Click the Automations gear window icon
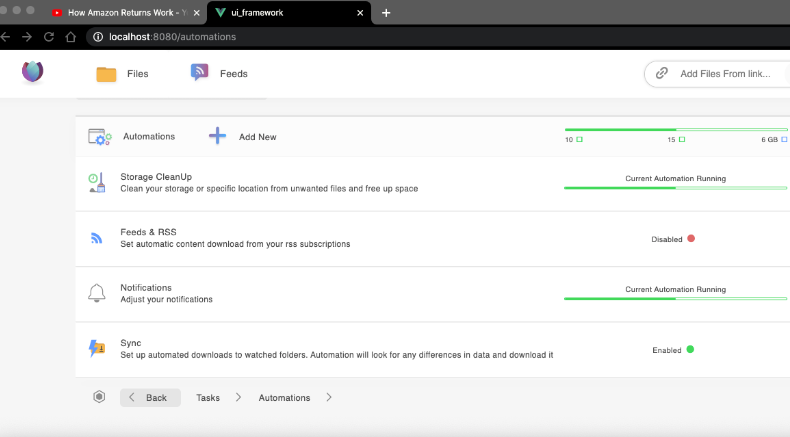790x437 pixels. [100, 137]
